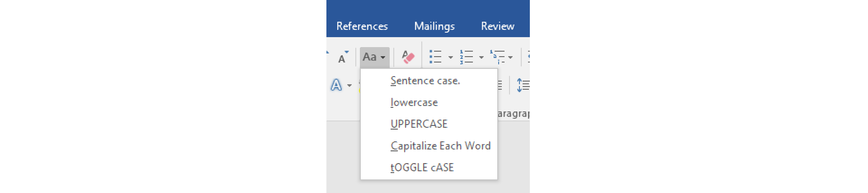
Task: Go to the Review tab
Action: (498, 26)
